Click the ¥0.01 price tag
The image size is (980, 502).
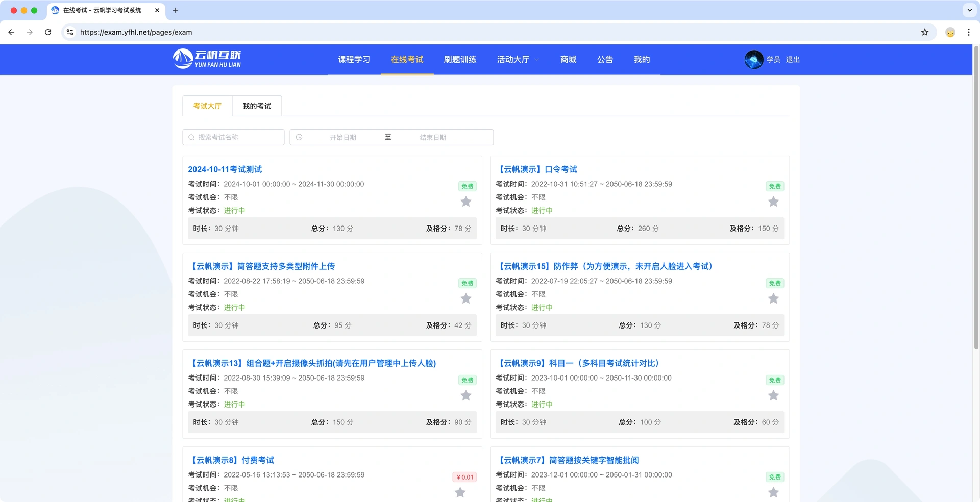coord(464,477)
